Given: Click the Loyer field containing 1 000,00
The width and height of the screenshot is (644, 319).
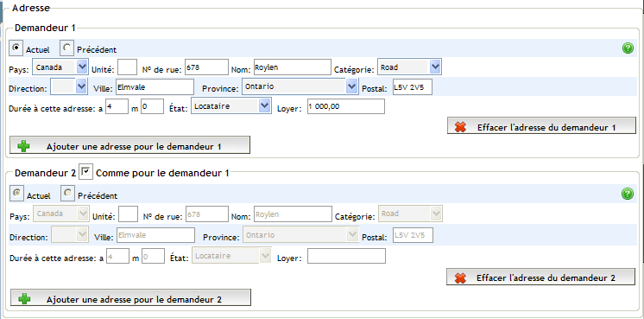Looking at the screenshot, I should click(x=346, y=106).
